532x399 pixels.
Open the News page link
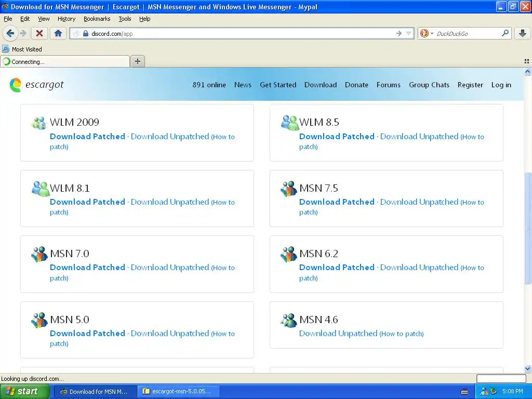click(x=243, y=85)
